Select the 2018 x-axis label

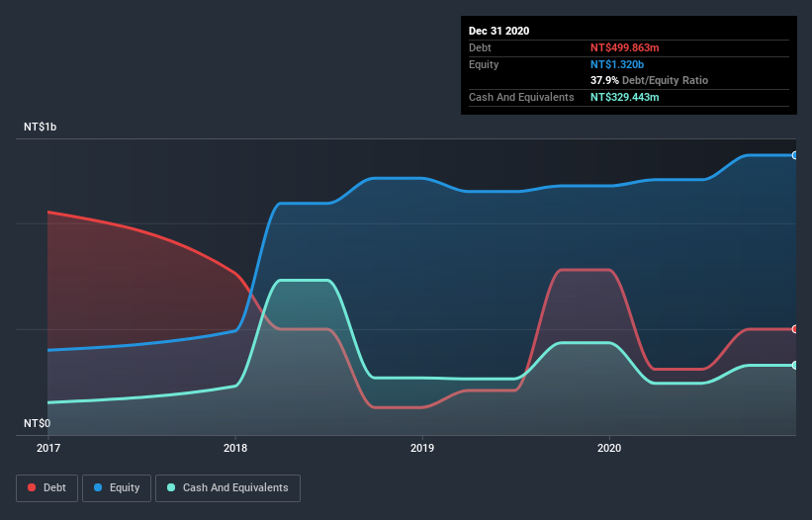coord(235,448)
